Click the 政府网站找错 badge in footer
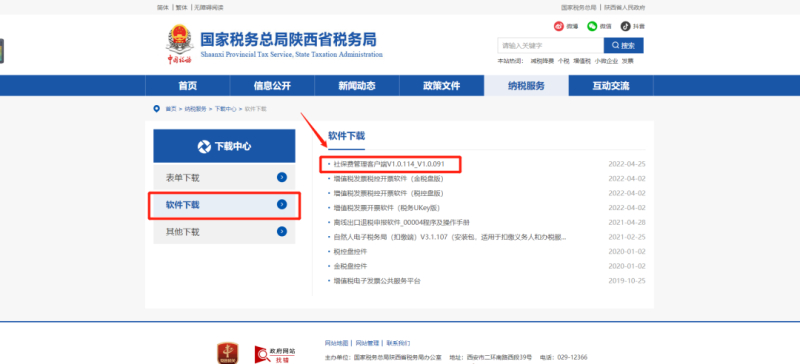This screenshot has height=364, width=800. tap(275, 354)
